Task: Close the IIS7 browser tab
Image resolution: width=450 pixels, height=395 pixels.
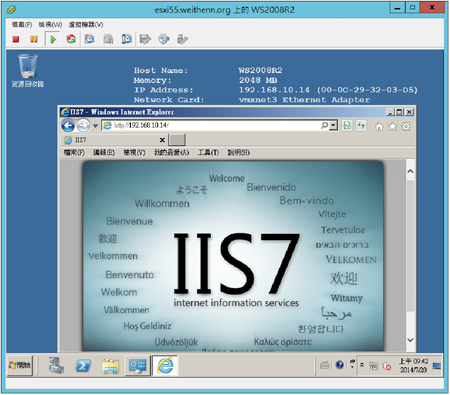Action: [162, 140]
